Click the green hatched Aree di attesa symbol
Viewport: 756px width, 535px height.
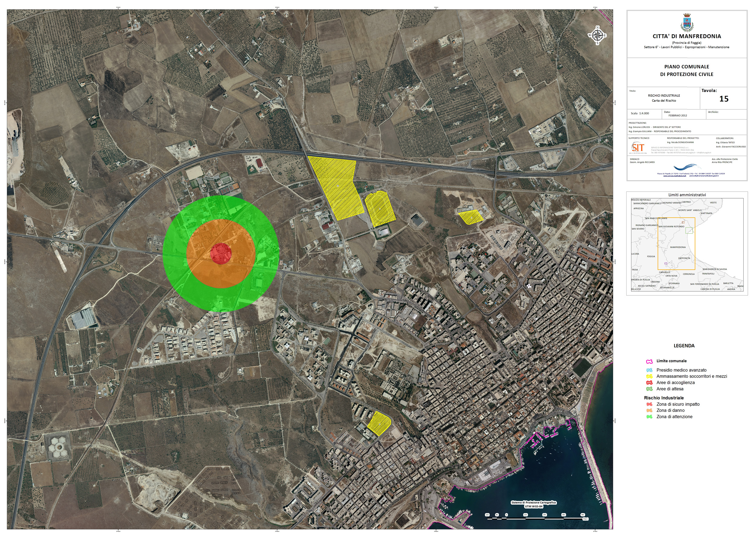(649, 389)
